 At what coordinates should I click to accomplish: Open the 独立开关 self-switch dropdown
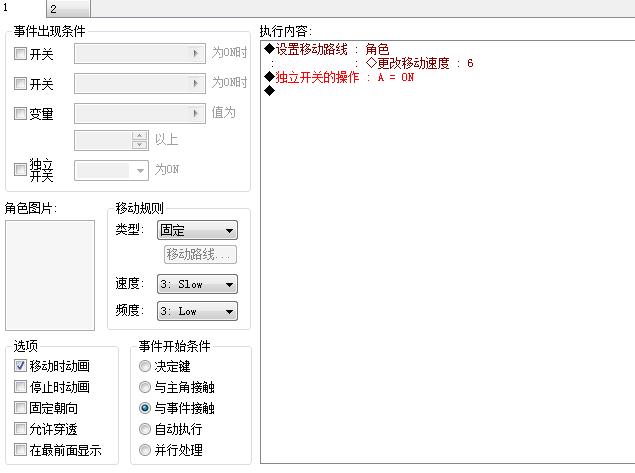coord(111,170)
